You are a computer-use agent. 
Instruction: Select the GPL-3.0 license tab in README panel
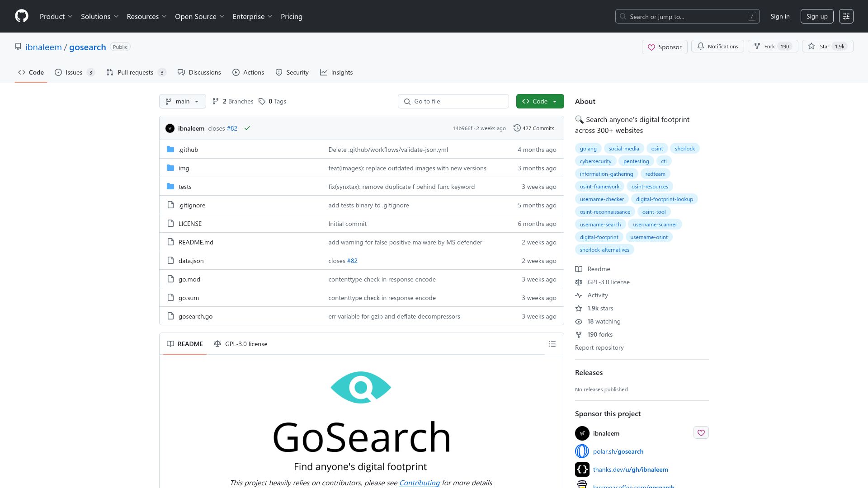[x=241, y=344]
